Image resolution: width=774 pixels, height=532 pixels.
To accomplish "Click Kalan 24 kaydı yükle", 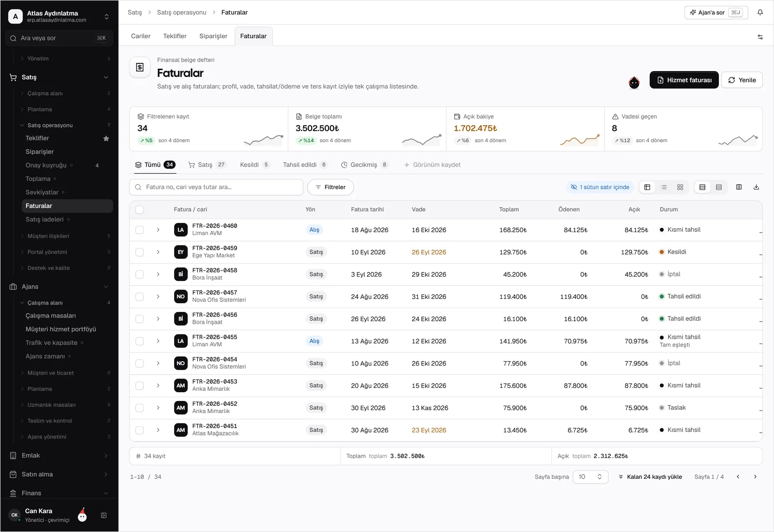I will tap(650, 477).
